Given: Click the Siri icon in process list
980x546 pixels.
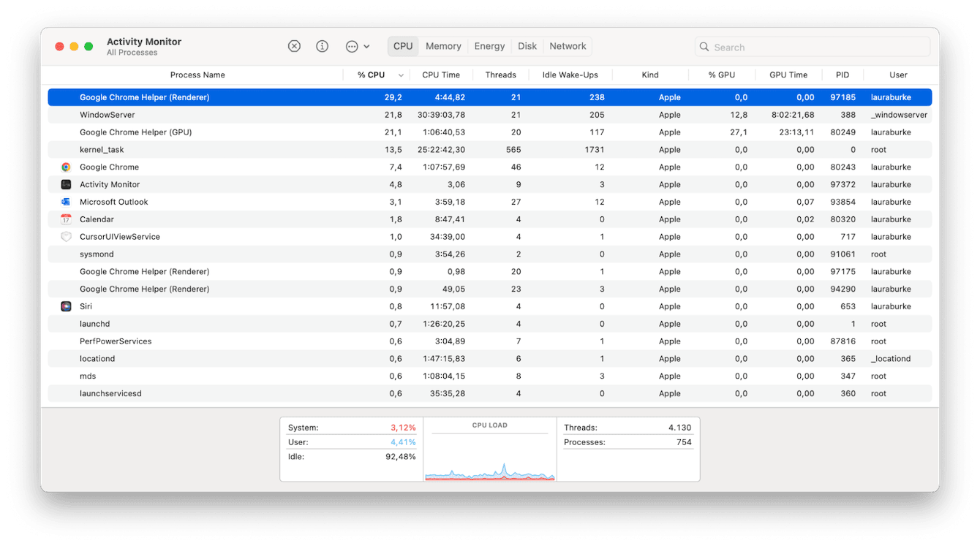Looking at the screenshot, I should click(x=66, y=306).
